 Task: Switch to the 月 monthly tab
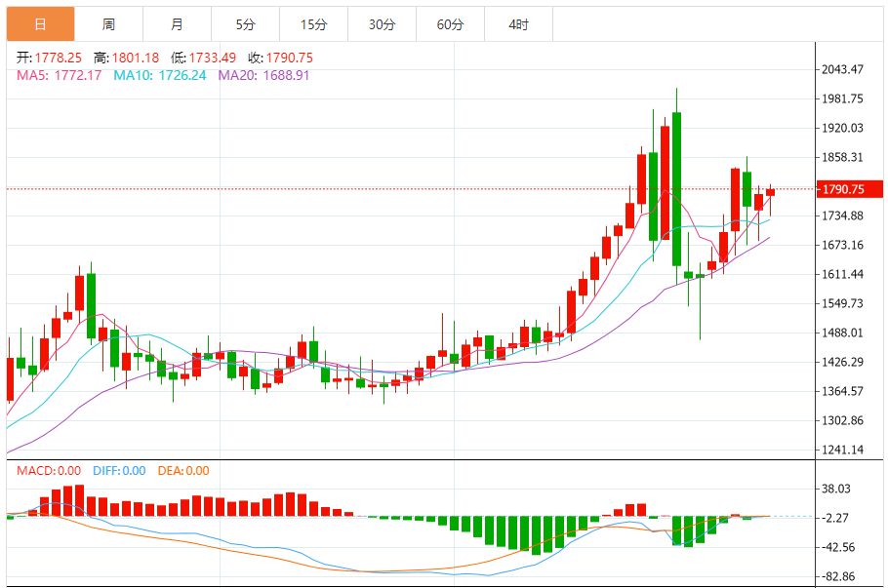coord(176,24)
